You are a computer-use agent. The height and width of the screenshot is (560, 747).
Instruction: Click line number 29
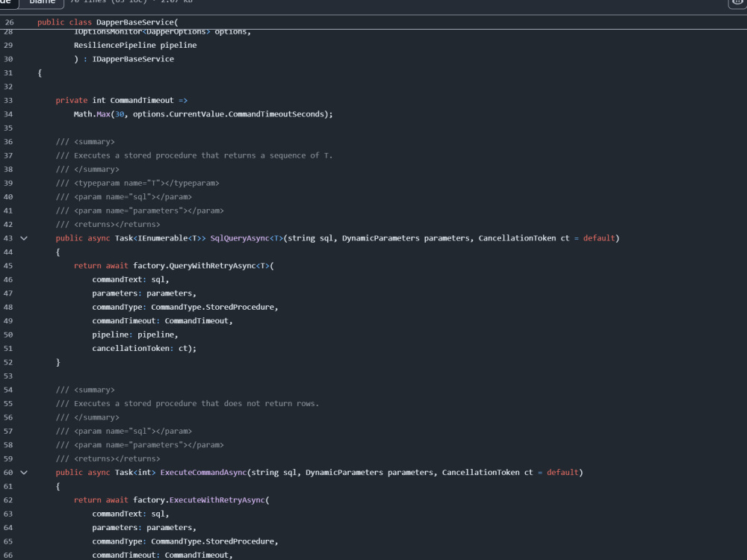coord(8,46)
